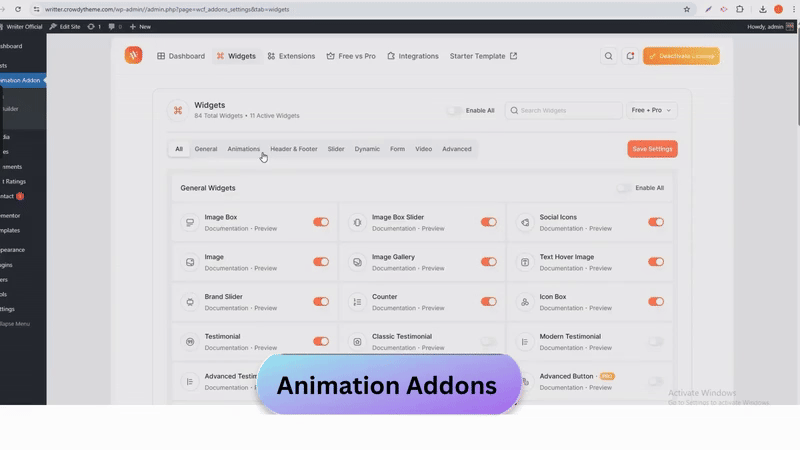The height and width of the screenshot is (450, 800).
Task: Click the Classic Testimonial widget icon
Action: (357, 342)
